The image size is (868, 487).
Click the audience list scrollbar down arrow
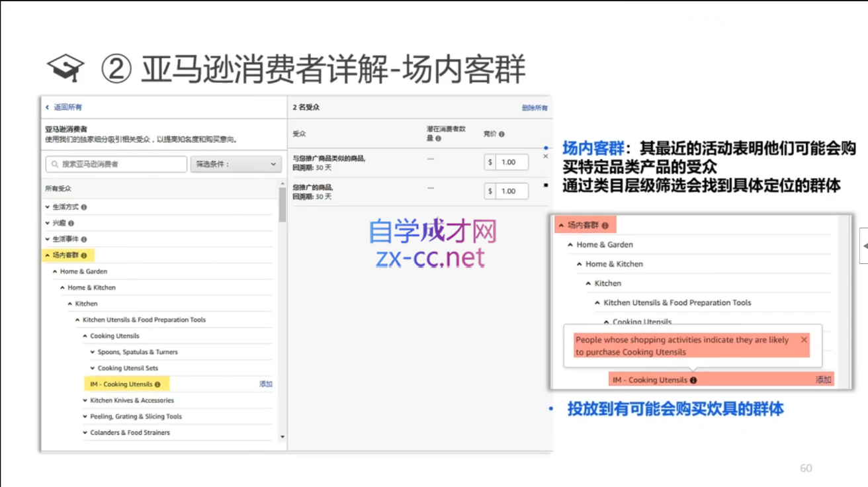282,437
